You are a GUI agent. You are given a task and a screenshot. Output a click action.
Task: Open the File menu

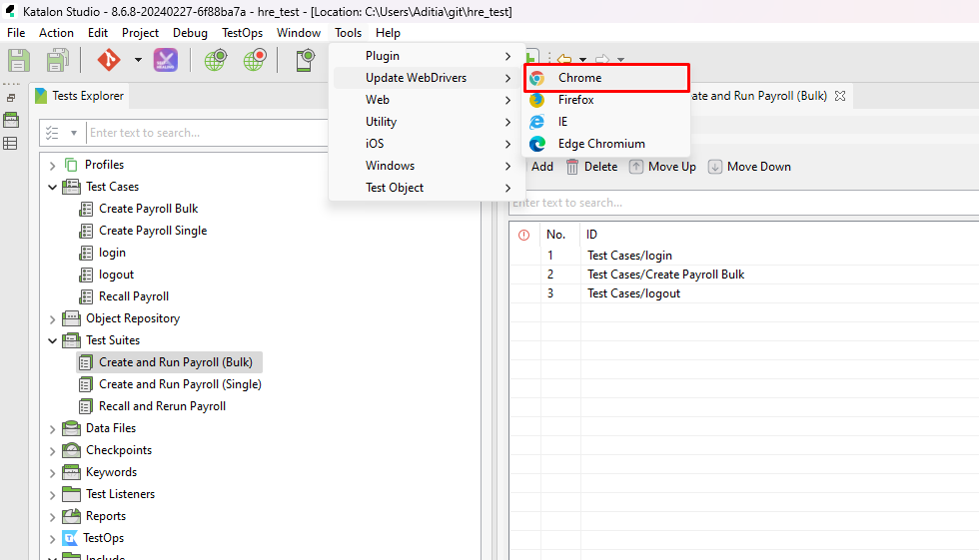click(16, 32)
